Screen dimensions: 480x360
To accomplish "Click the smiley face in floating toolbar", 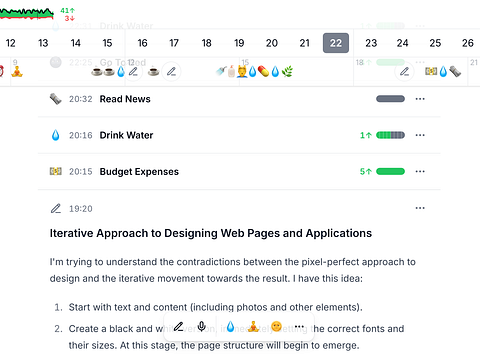I will pyautogui.click(x=276, y=326).
